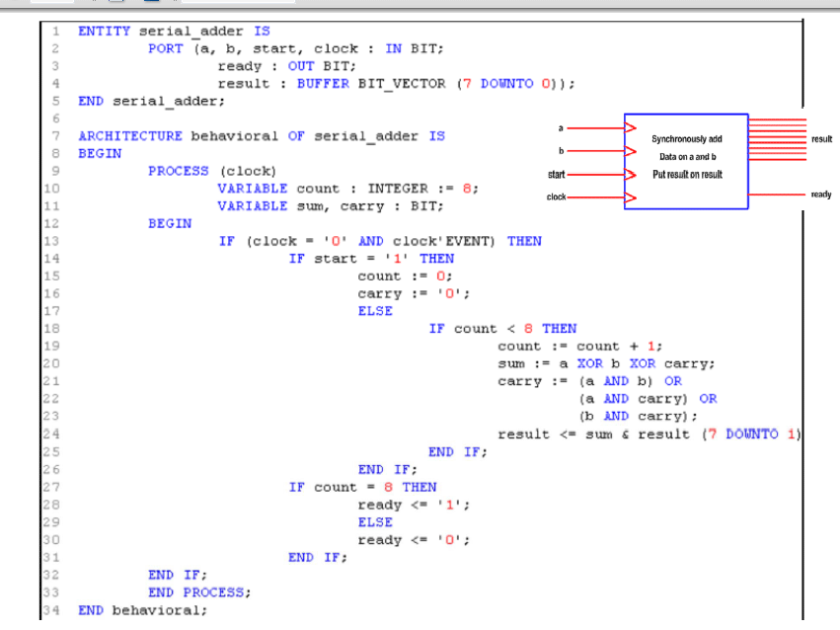The height and width of the screenshot is (630, 840).
Task: Click the "ENTITY serial_adder IS" line
Action: [174, 32]
